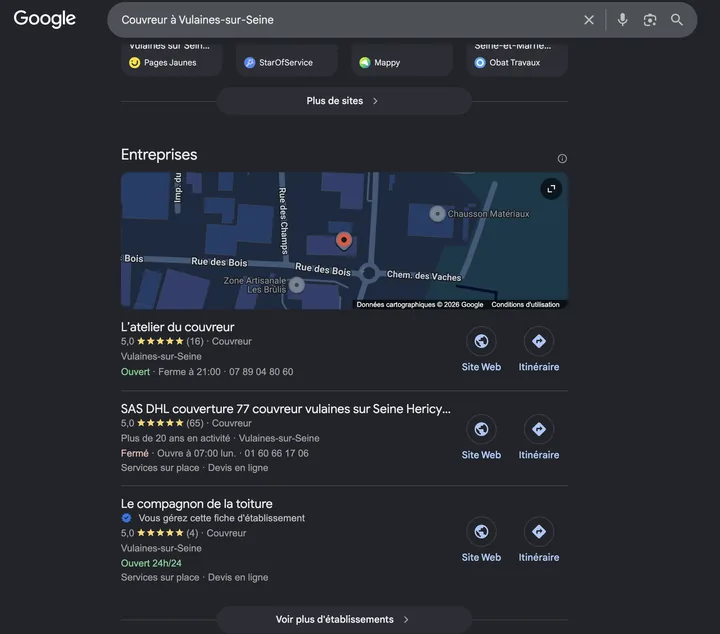Get Itinéraire for SAS DHL couverture 77
Viewport: 720px width, 634px height.
[539, 438]
